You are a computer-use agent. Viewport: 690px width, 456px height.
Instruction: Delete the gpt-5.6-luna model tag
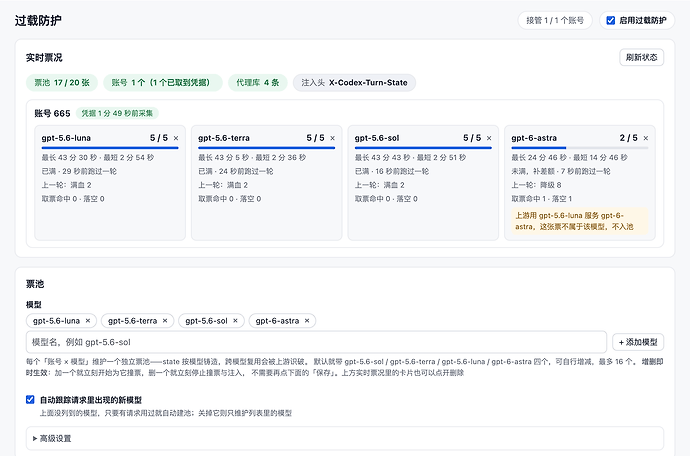pos(88,321)
